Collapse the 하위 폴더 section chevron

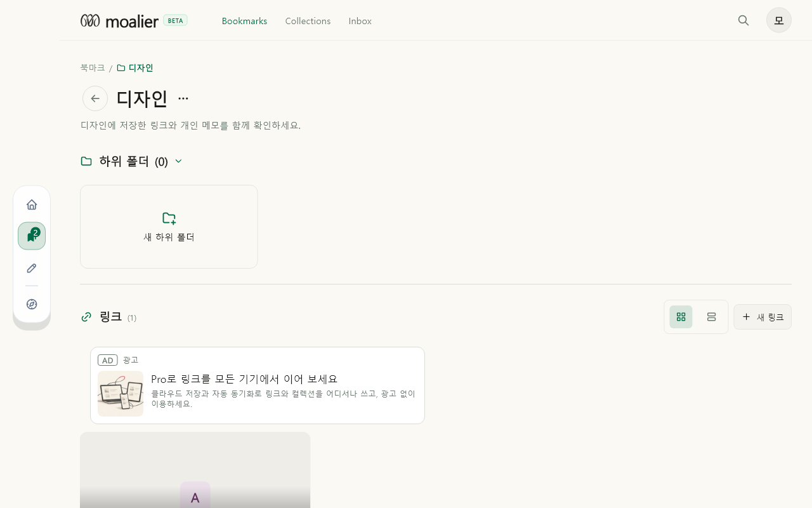tap(178, 161)
